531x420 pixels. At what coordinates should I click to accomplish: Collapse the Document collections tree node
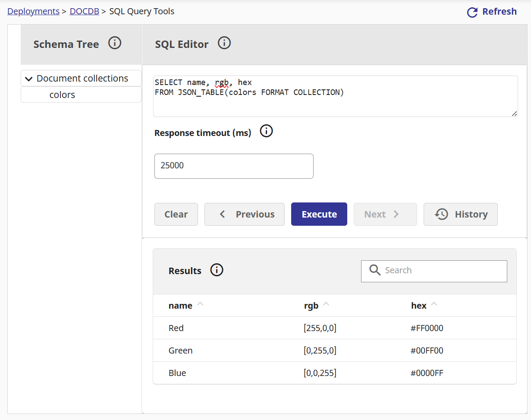tap(29, 79)
